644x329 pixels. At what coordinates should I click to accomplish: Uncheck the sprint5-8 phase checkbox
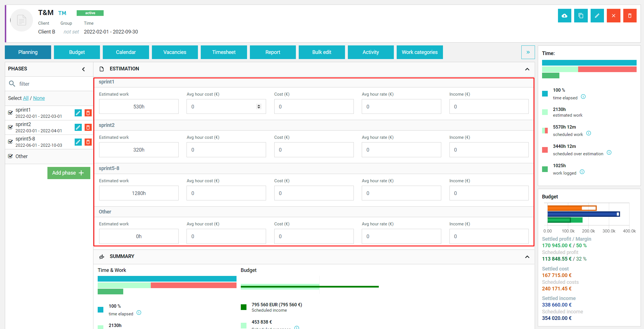(11, 142)
